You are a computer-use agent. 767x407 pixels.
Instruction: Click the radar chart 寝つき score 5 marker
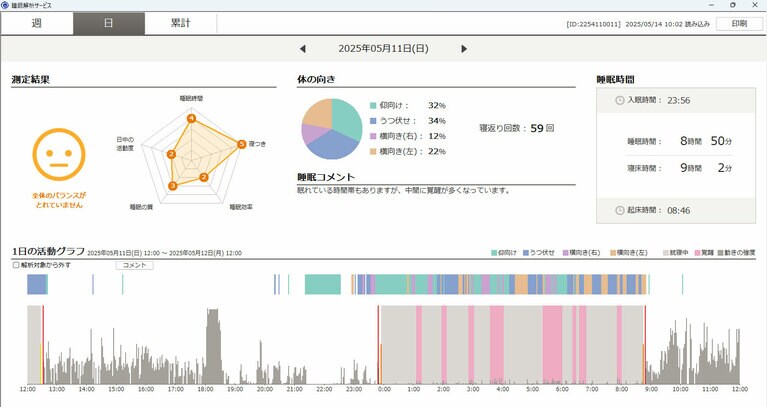click(241, 145)
